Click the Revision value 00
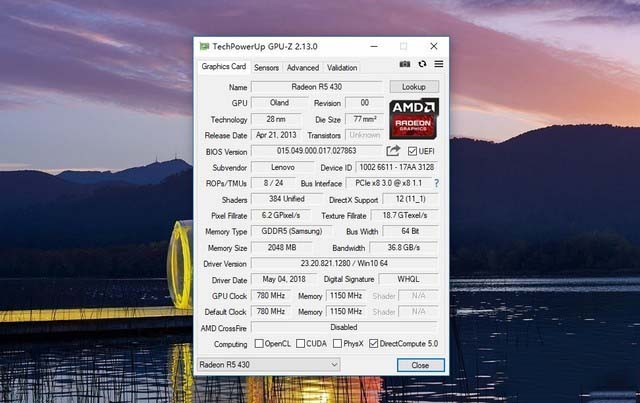 [x=364, y=103]
